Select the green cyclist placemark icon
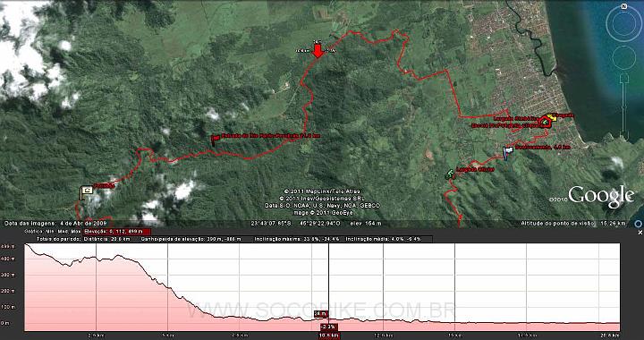This screenshot has height=340, width=644. [x=449, y=174]
